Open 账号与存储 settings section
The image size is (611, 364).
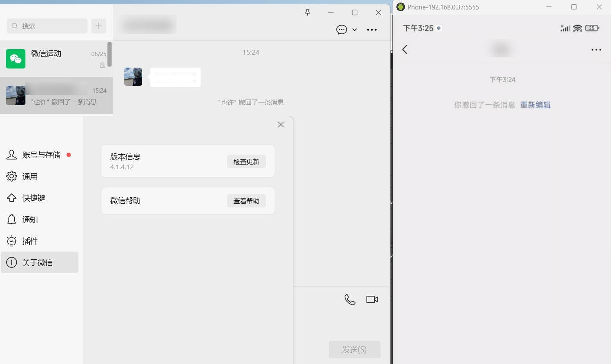click(x=40, y=155)
